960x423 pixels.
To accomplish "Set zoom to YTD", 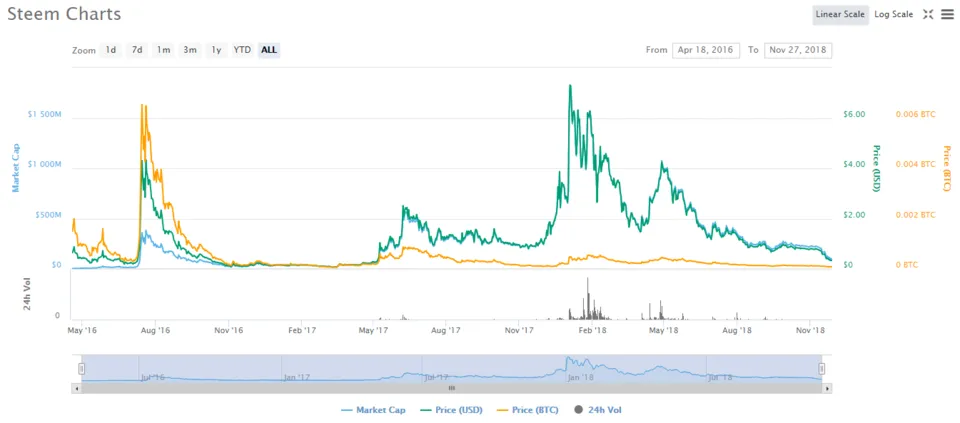I will [x=242, y=50].
